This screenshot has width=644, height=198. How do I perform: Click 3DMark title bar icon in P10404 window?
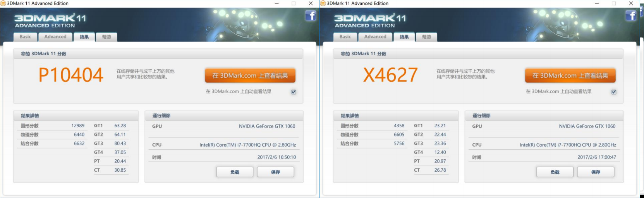coord(3,3)
